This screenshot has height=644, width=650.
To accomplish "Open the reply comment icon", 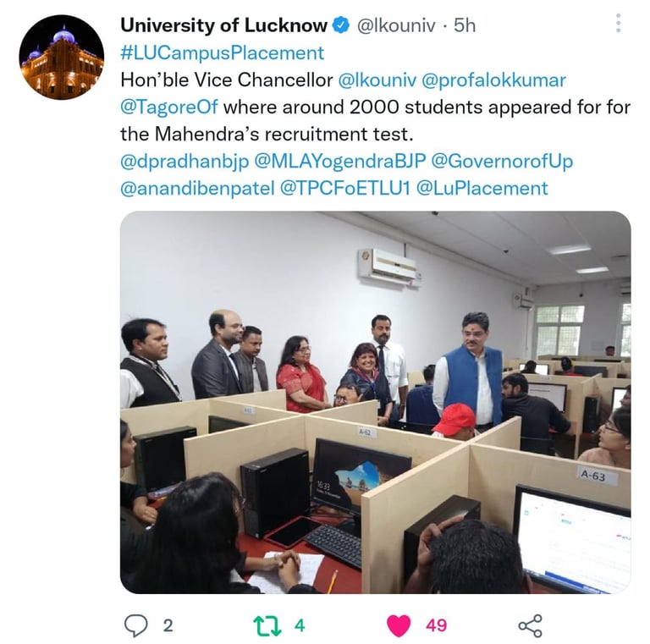I will click(x=136, y=625).
